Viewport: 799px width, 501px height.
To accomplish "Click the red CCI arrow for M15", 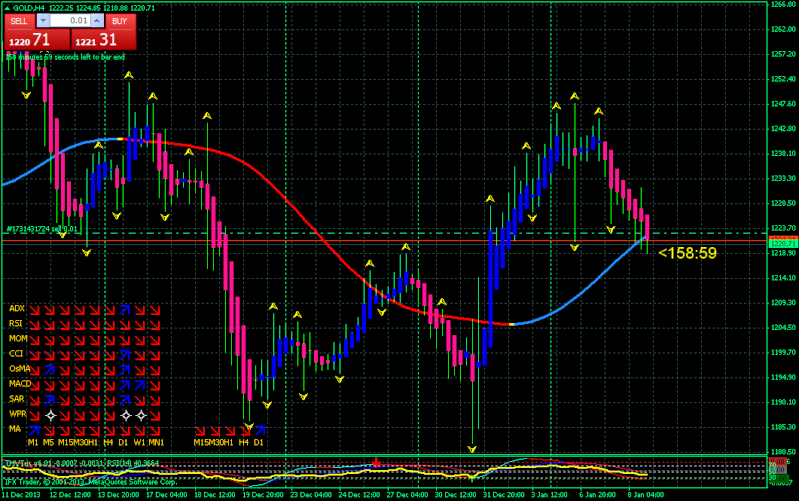I will point(65,355).
